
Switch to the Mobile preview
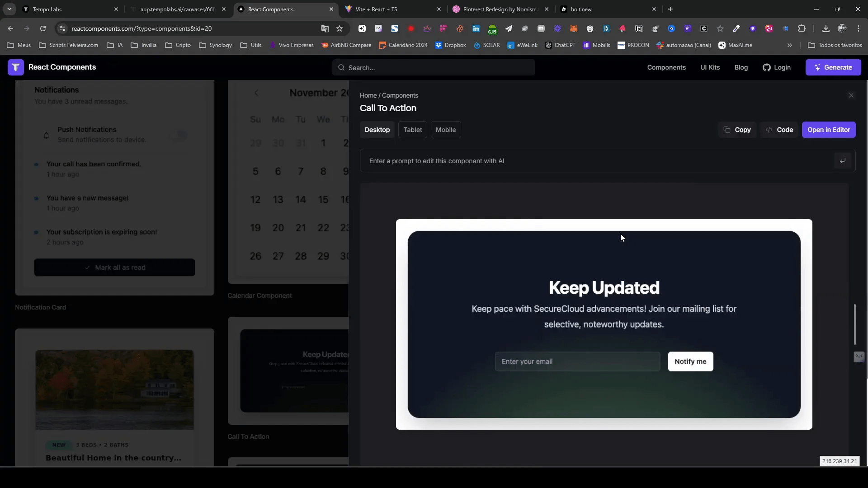tap(446, 130)
